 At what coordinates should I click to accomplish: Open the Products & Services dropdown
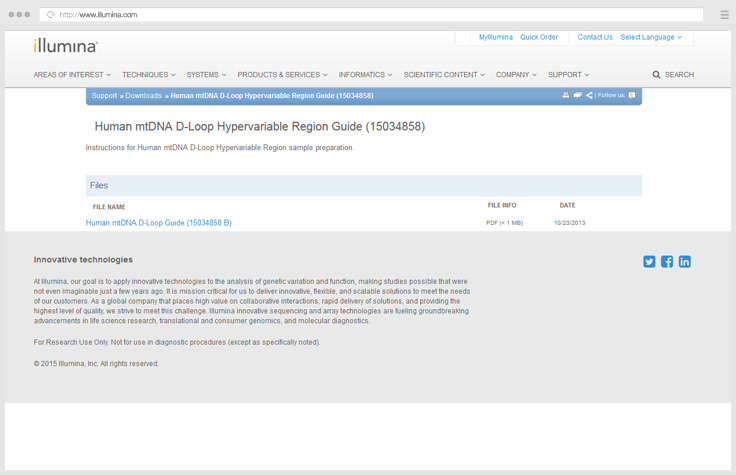pos(283,75)
